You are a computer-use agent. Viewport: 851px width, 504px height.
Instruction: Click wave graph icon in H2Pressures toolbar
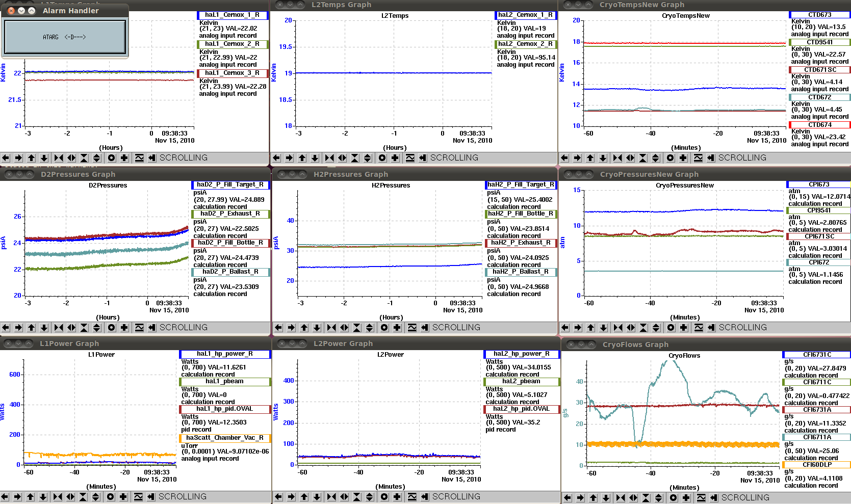pos(411,328)
